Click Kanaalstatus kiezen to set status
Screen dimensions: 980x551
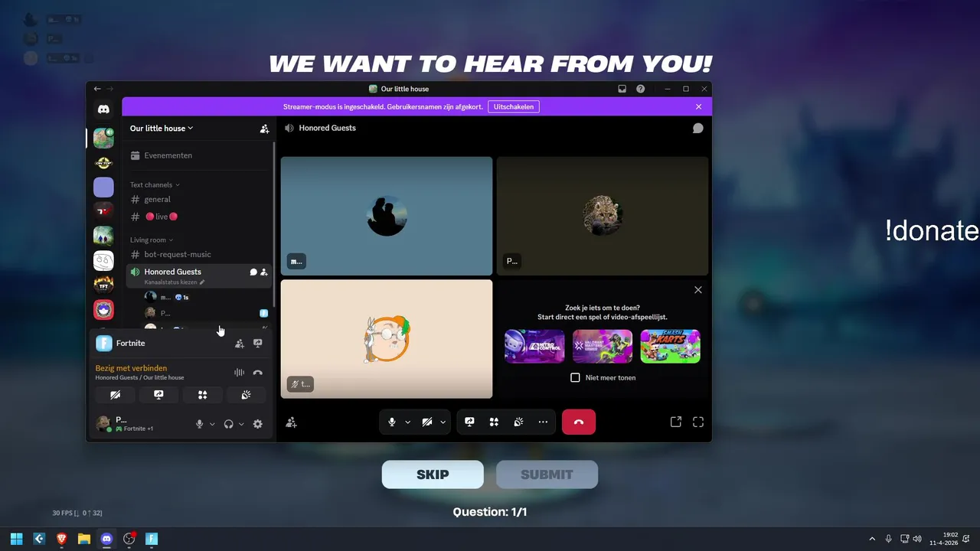175,282
